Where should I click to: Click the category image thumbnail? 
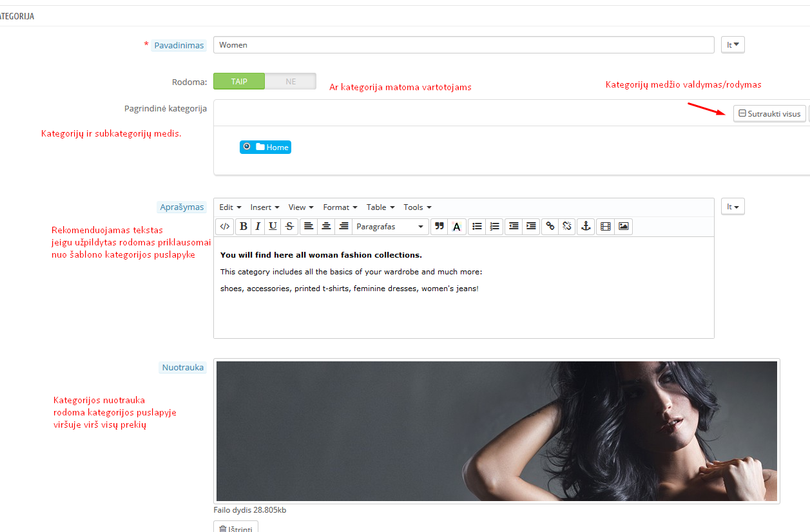click(x=497, y=431)
